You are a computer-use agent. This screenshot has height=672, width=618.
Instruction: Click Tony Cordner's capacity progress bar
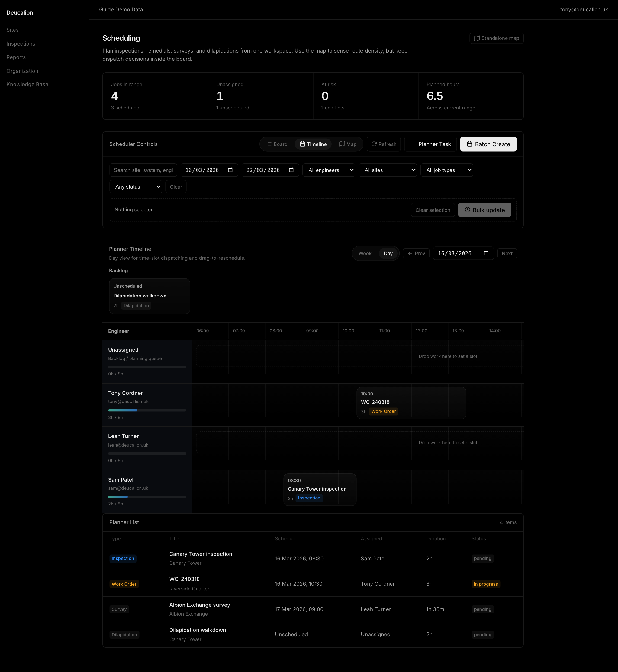coord(147,410)
